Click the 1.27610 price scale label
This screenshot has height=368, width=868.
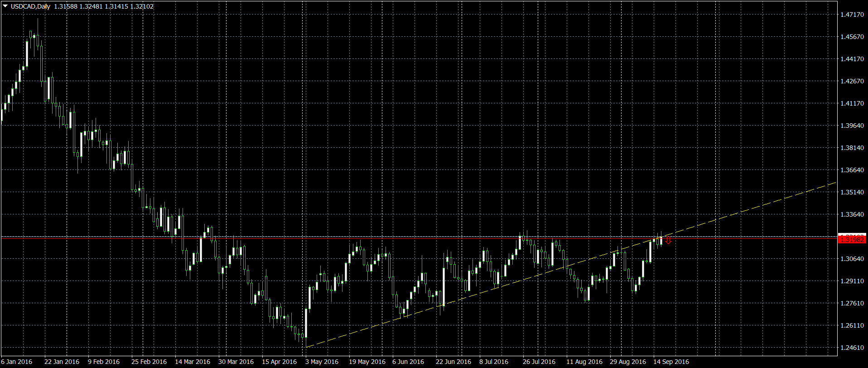coord(852,303)
